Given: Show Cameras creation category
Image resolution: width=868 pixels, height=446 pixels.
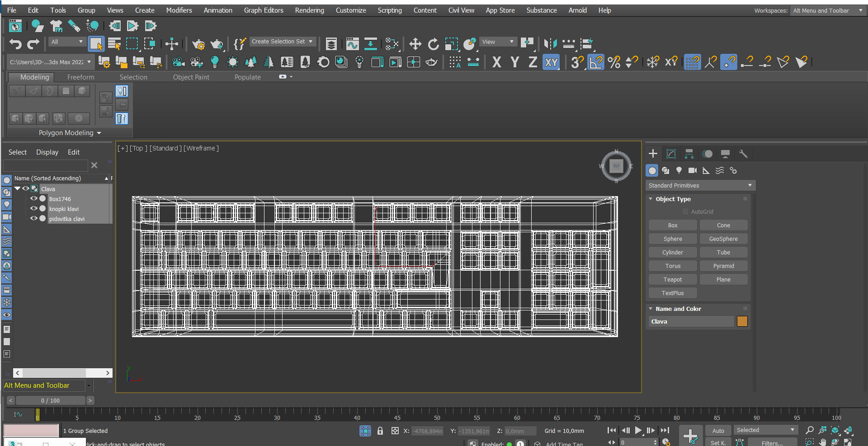Looking at the screenshot, I should [x=693, y=170].
